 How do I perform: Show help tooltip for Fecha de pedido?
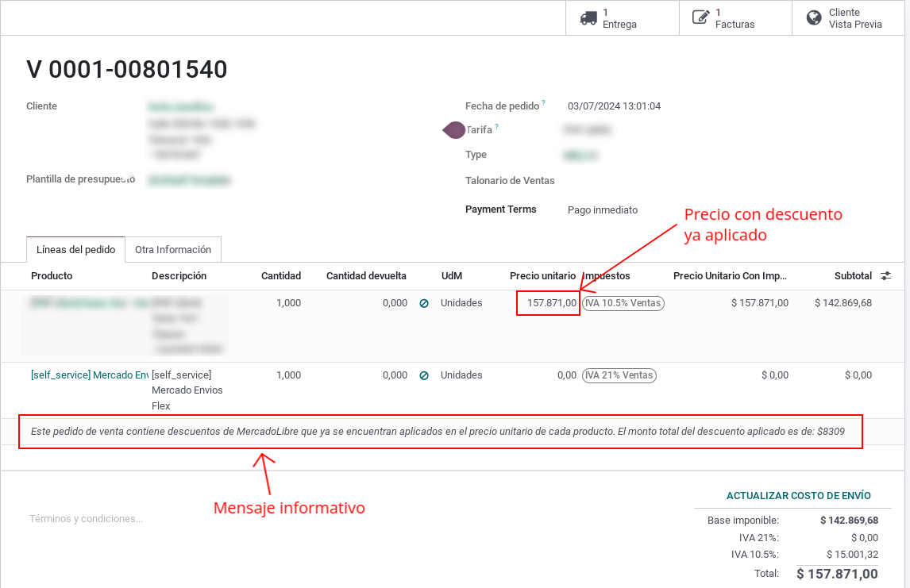(x=544, y=103)
